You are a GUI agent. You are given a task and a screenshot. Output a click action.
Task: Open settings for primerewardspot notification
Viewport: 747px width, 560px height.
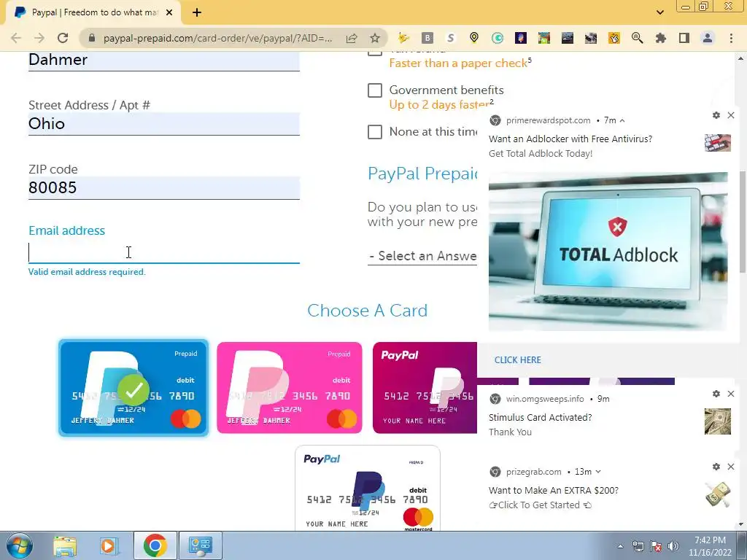coord(716,115)
